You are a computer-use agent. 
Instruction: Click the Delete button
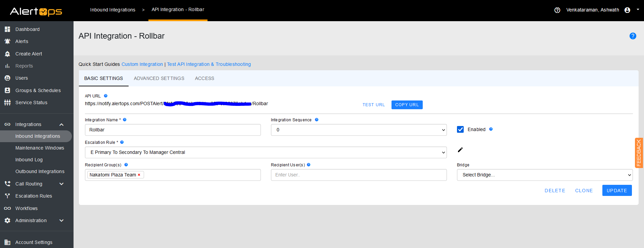[x=555, y=191]
